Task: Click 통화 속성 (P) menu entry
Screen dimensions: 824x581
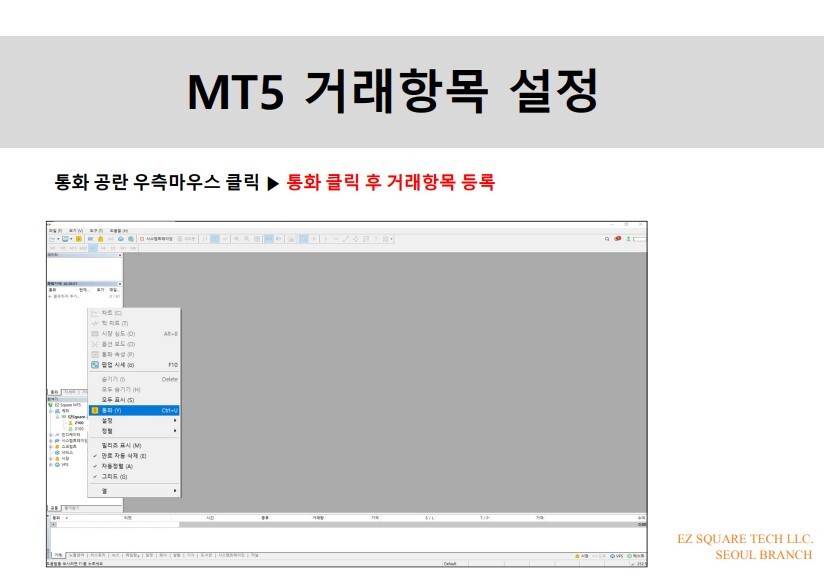Action: click(134, 355)
